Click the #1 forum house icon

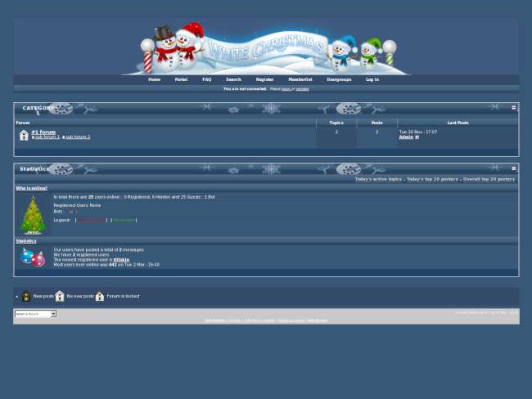tap(24, 135)
